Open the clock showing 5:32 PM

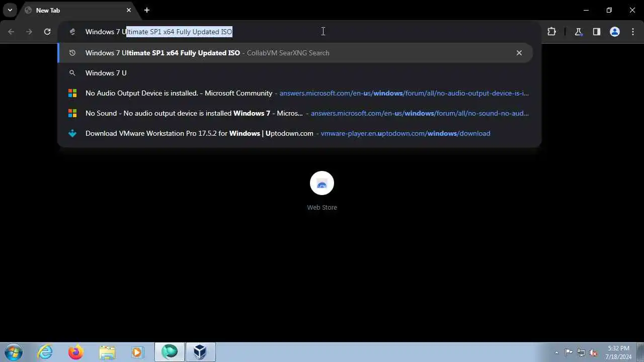tap(618, 352)
